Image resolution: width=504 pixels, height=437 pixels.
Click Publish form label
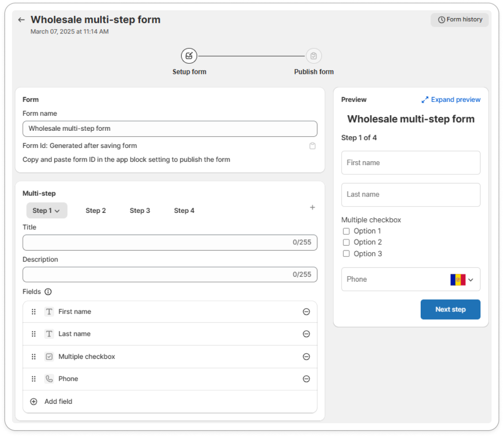point(314,72)
